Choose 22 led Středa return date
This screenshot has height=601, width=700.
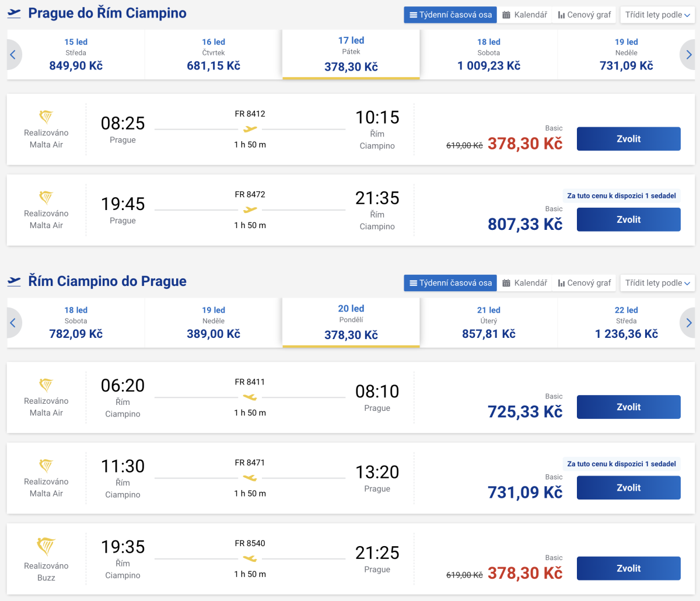[x=626, y=322]
